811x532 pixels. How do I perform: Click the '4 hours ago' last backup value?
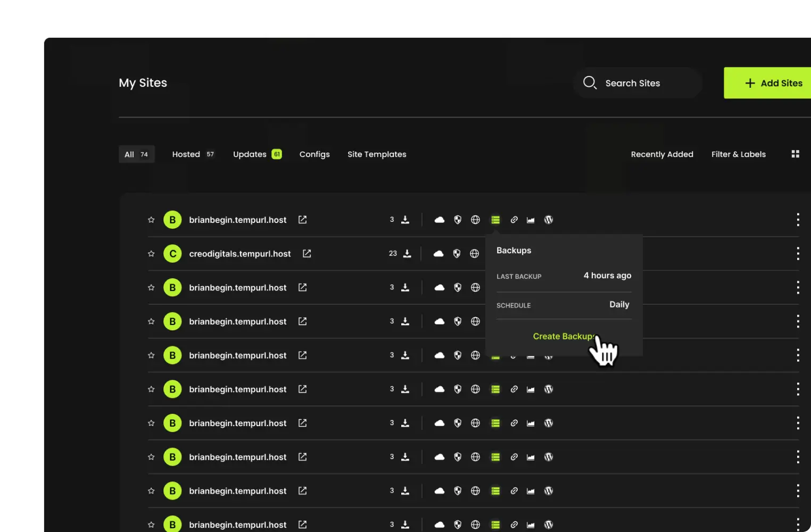click(x=607, y=276)
